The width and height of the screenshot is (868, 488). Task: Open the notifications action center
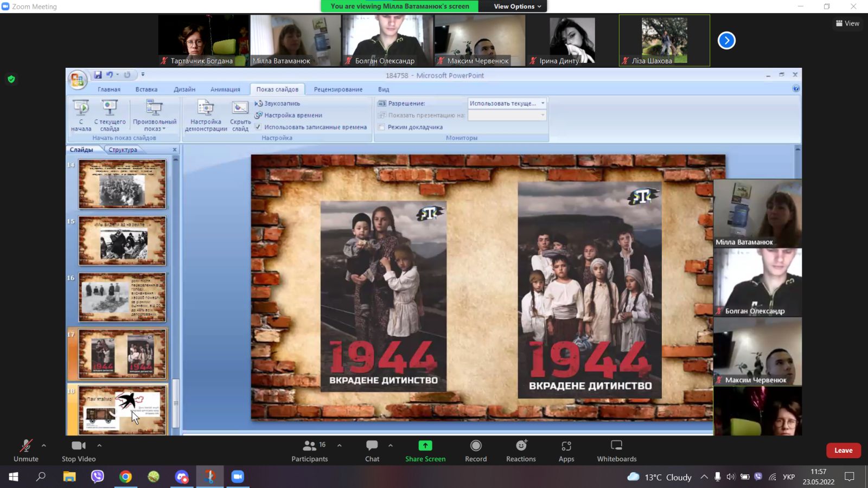coord(850,477)
